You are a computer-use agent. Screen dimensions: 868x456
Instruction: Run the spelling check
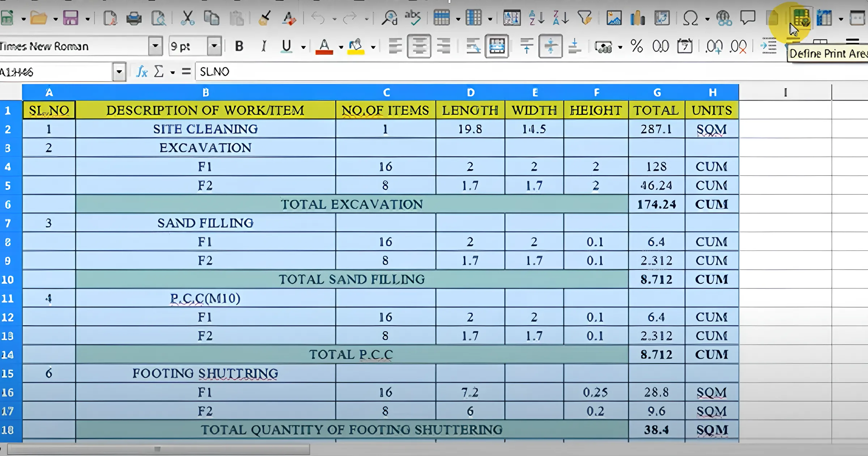click(413, 16)
